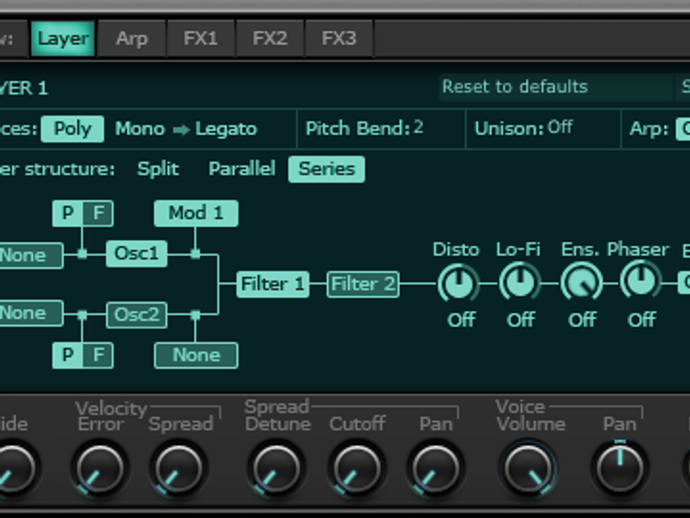Open the FX2 tab
The width and height of the screenshot is (690, 518).
tap(270, 39)
